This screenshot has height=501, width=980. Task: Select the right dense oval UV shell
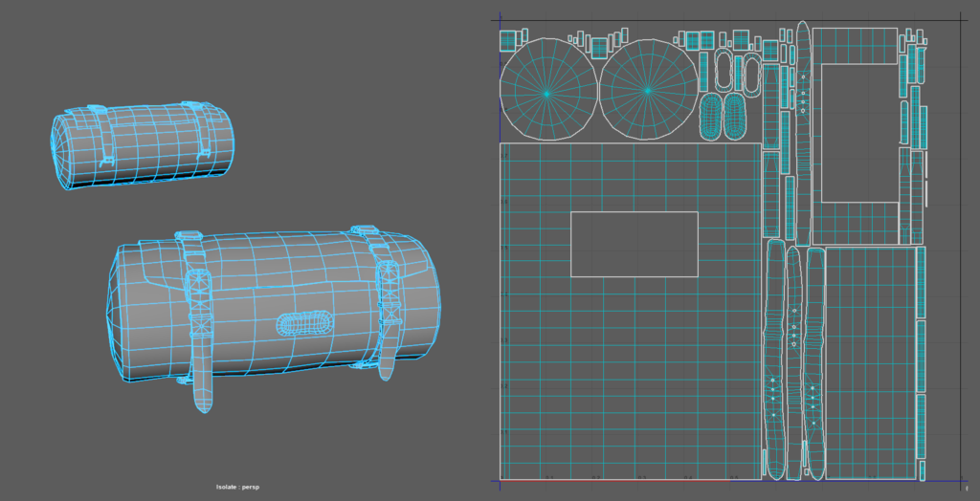pos(734,116)
